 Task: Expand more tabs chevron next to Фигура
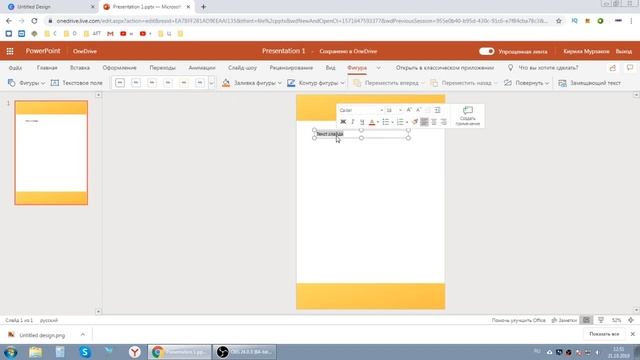pos(378,68)
